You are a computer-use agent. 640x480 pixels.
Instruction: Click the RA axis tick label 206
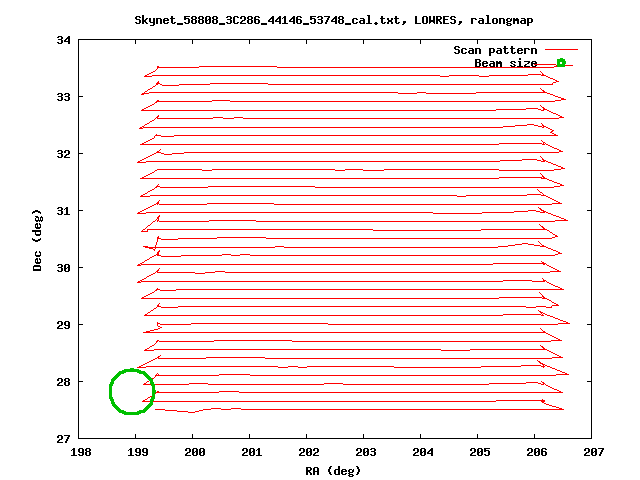tap(537, 452)
